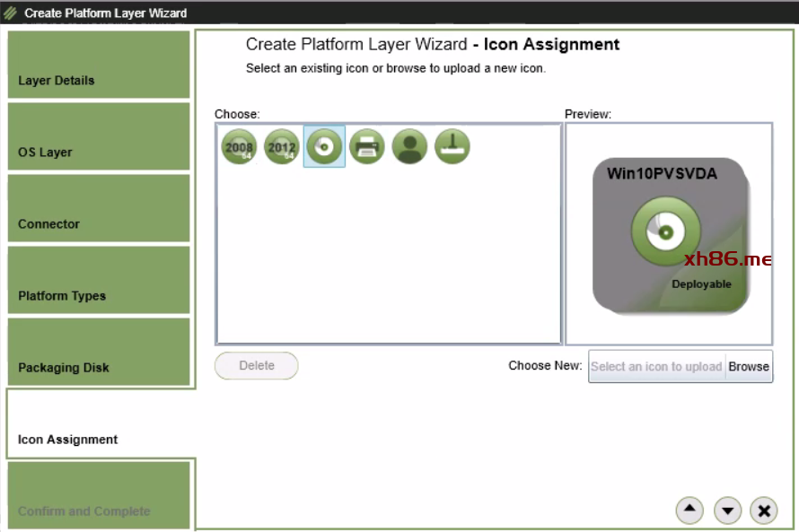Viewport: 799px width, 532px height.
Task: Open the Layer Details tab
Action: pos(99,65)
